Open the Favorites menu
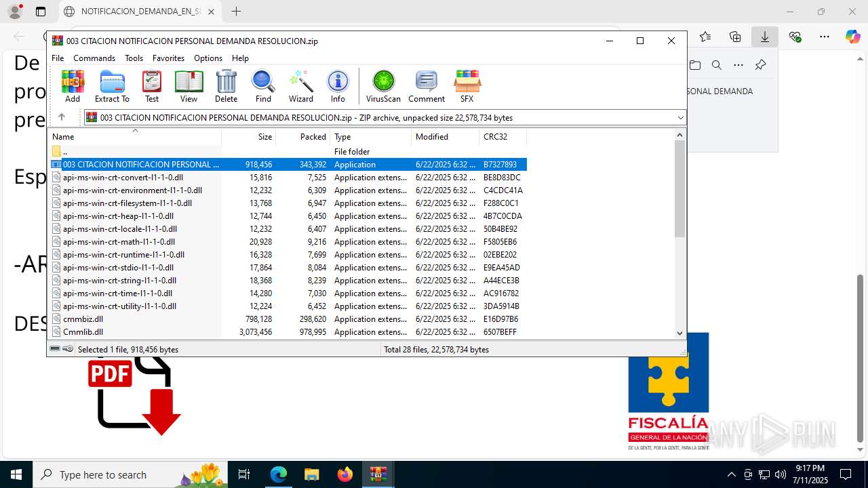The width and height of the screenshot is (868, 488). (168, 58)
